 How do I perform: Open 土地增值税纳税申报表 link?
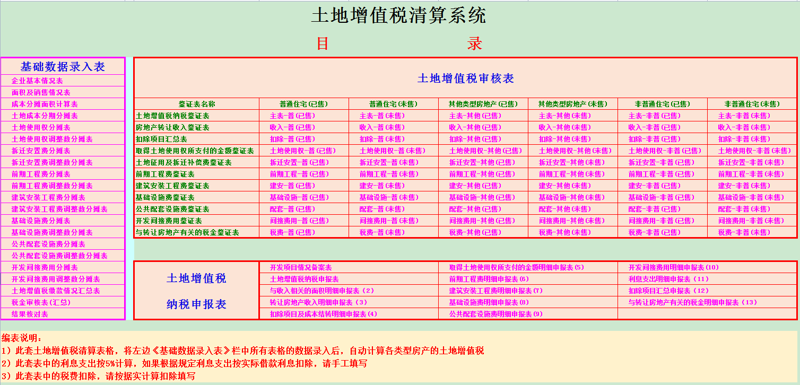(x=304, y=279)
